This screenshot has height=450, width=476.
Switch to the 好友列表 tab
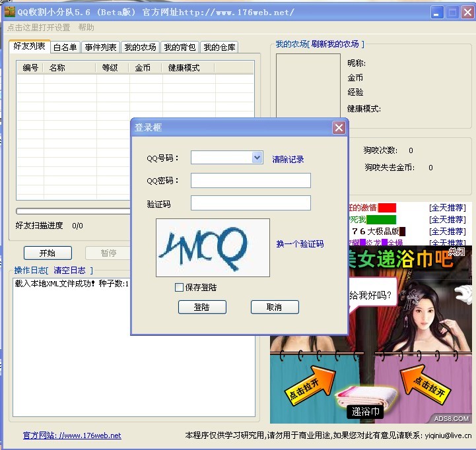pos(30,46)
